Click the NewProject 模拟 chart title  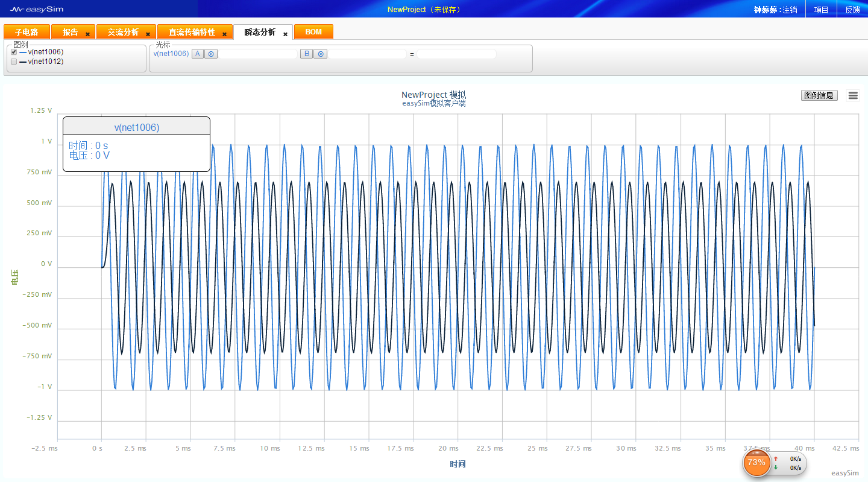[x=434, y=95]
